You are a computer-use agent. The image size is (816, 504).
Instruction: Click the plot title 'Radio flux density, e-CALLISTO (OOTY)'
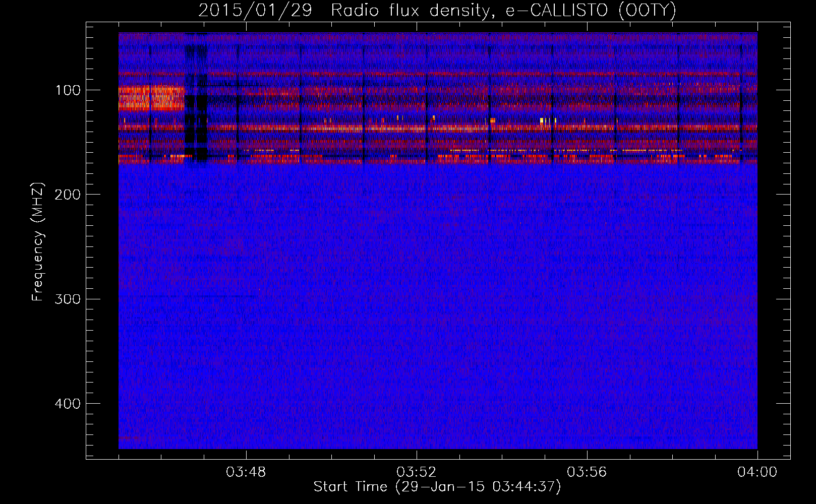point(503,11)
